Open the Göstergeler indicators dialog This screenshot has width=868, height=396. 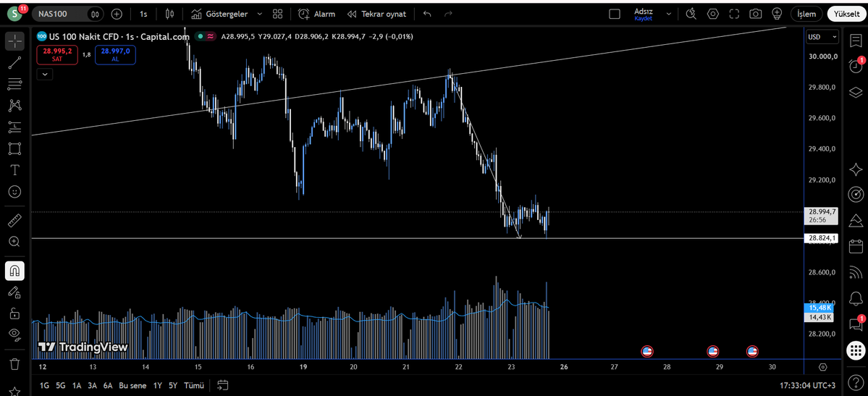click(x=220, y=14)
